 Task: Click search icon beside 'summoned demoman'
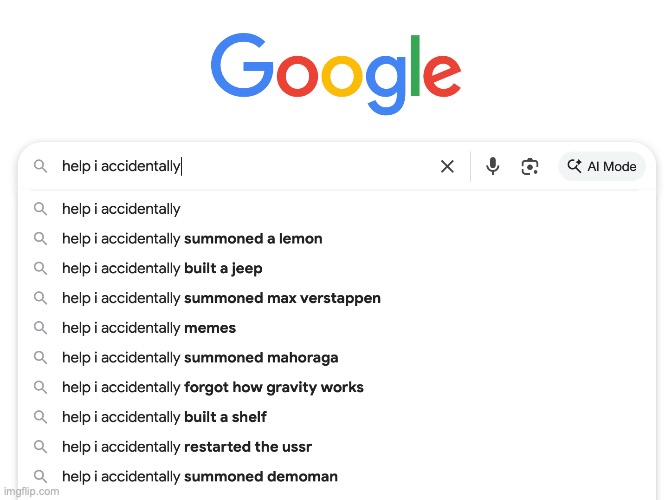point(40,476)
